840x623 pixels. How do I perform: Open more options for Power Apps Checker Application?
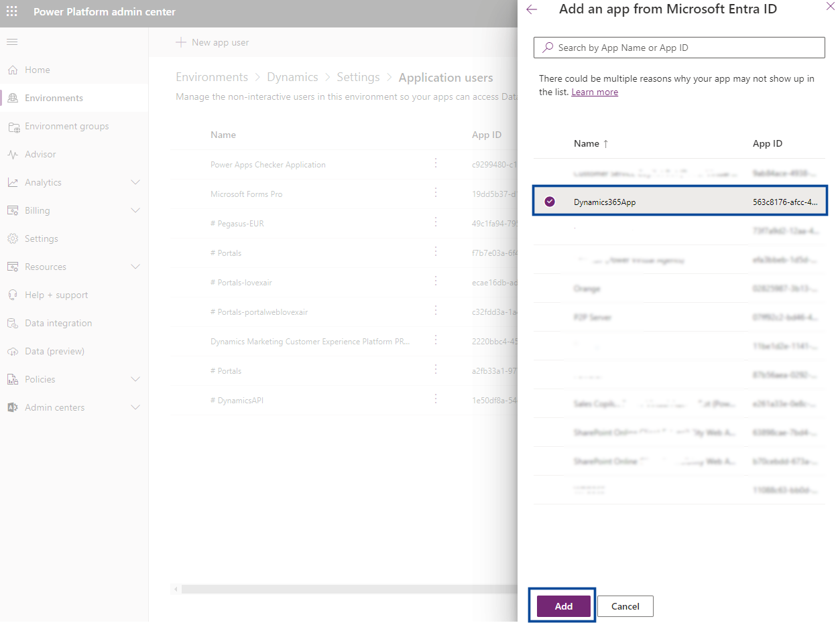point(436,163)
